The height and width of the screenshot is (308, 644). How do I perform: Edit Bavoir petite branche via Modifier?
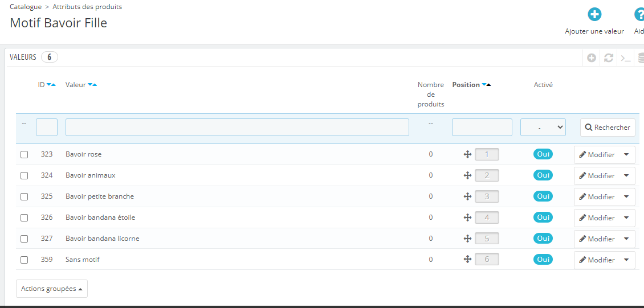597,196
